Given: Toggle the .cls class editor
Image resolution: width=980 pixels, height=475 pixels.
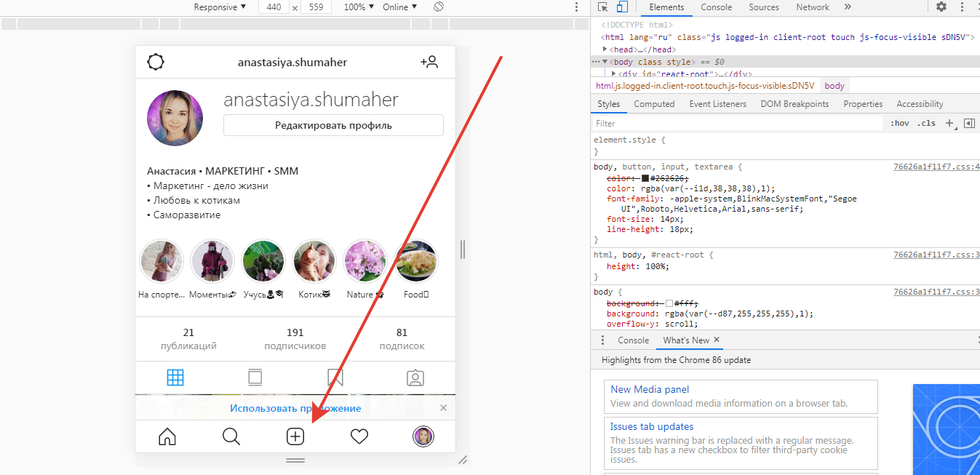Looking at the screenshot, I should [926, 124].
